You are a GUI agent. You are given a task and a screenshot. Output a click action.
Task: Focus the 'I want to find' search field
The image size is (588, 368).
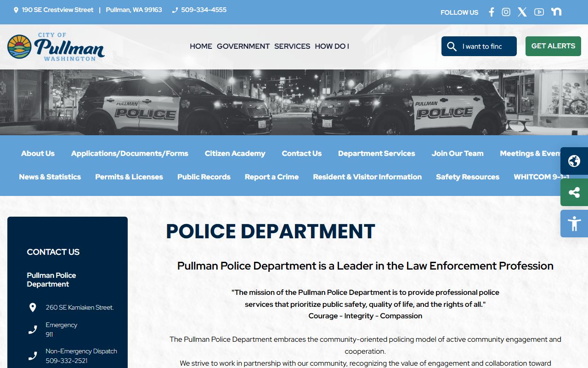[x=482, y=46]
